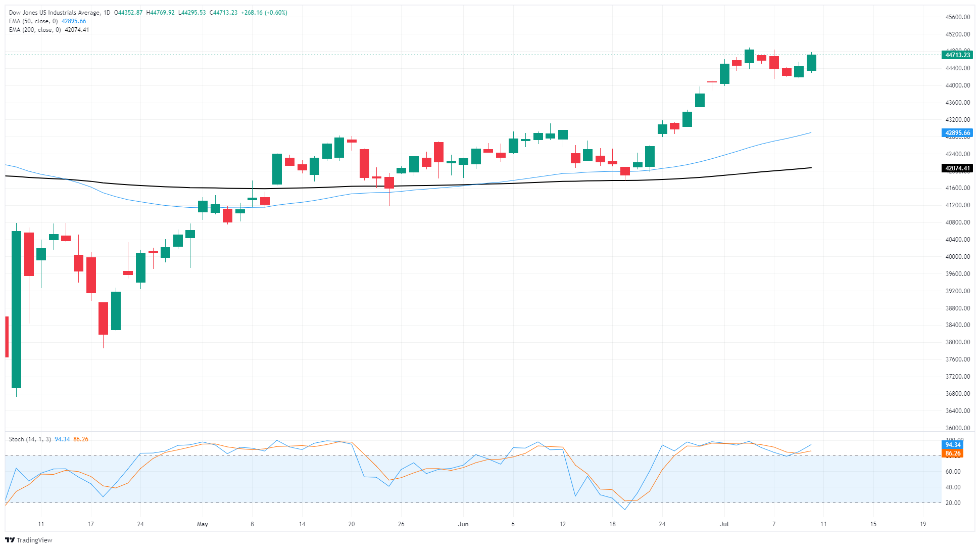Viewport: 980px width, 549px height.
Task: Click the +268.16 (+0.60%) change text
Action: 265,13
